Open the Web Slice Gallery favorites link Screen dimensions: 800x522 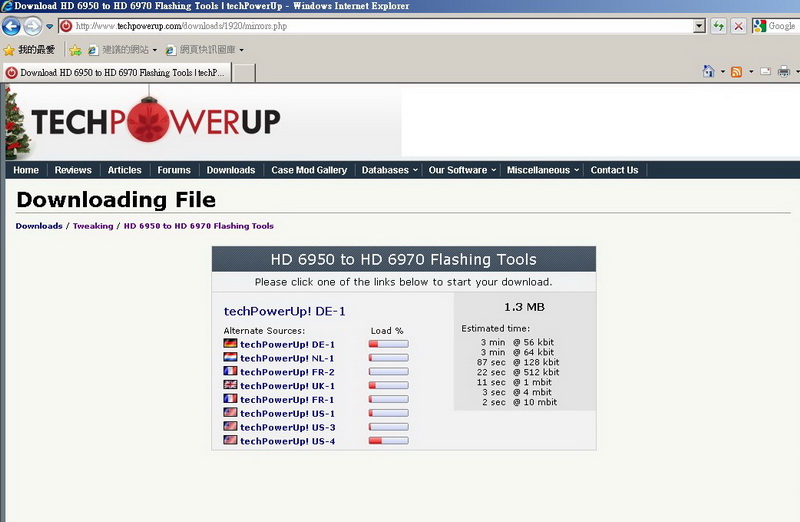(205, 49)
